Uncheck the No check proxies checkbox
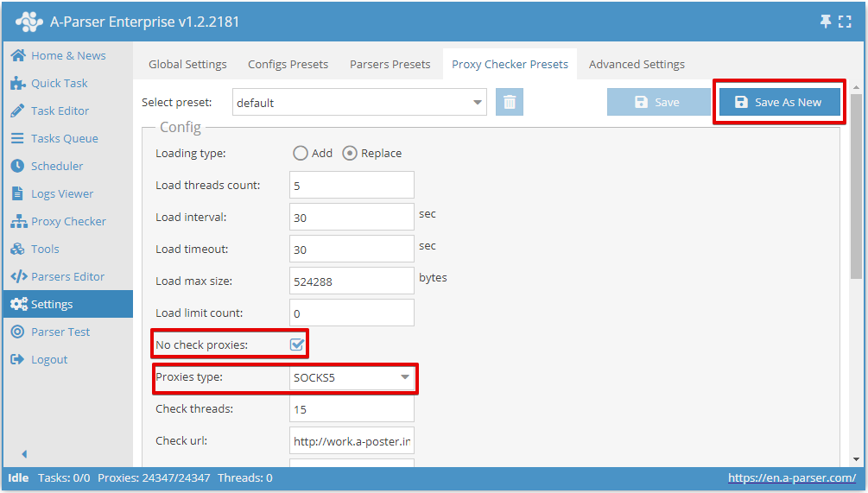The image size is (868, 493). click(x=297, y=344)
